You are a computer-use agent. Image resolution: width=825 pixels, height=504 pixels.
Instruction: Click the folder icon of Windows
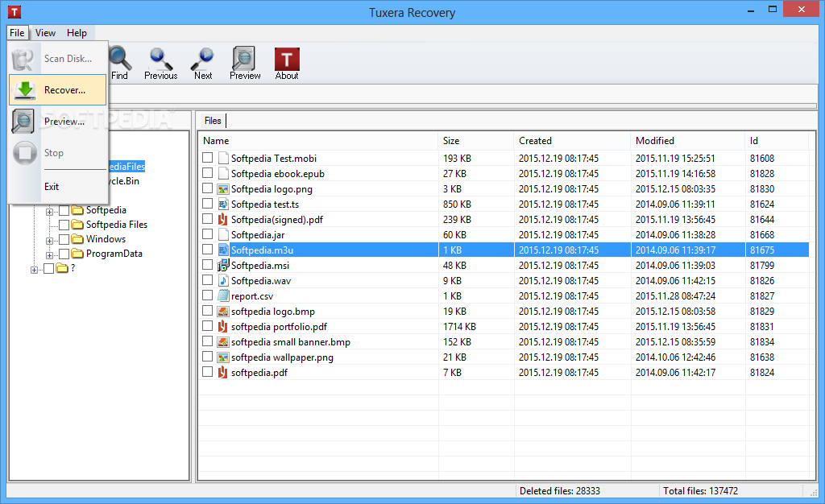point(78,238)
